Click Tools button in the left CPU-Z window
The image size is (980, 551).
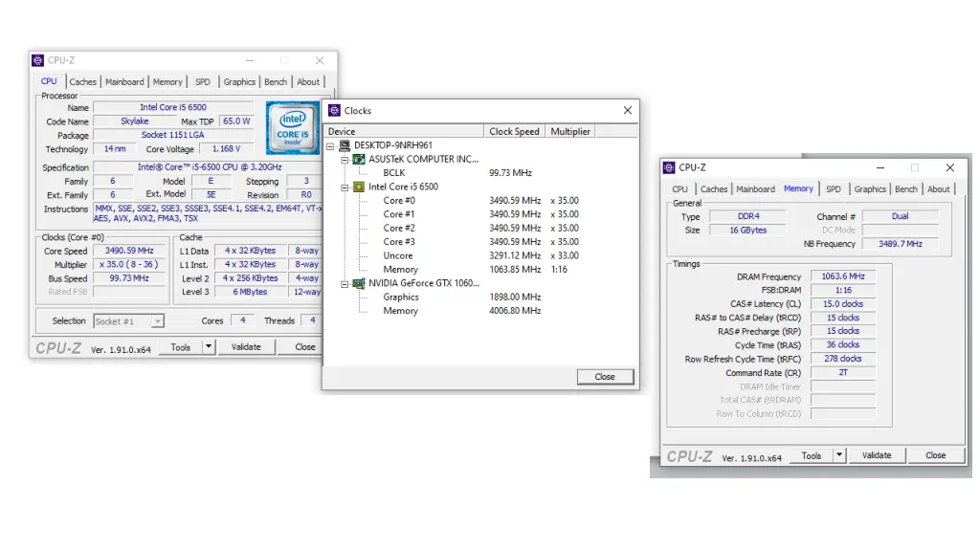(x=181, y=347)
